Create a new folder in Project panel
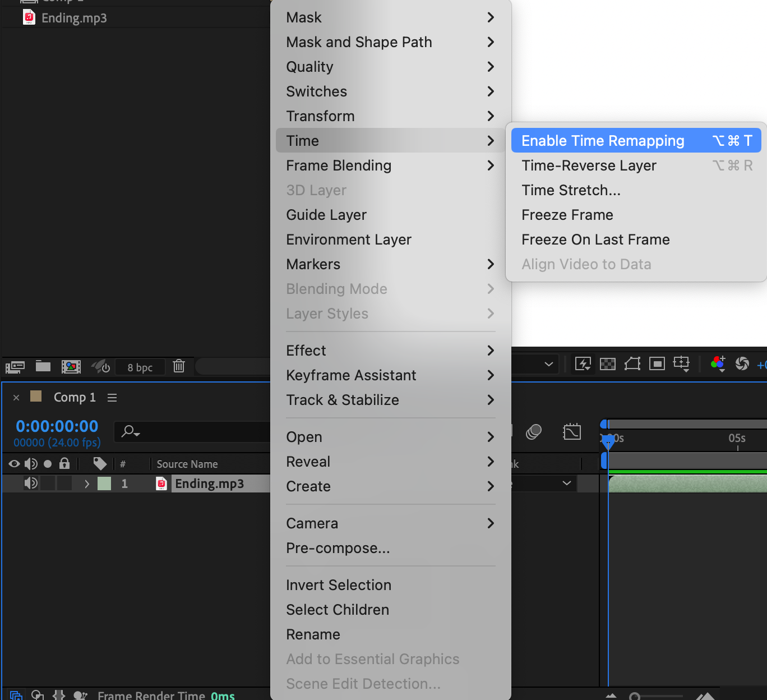Image resolution: width=767 pixels, height=700 pixels. [43, 366]
